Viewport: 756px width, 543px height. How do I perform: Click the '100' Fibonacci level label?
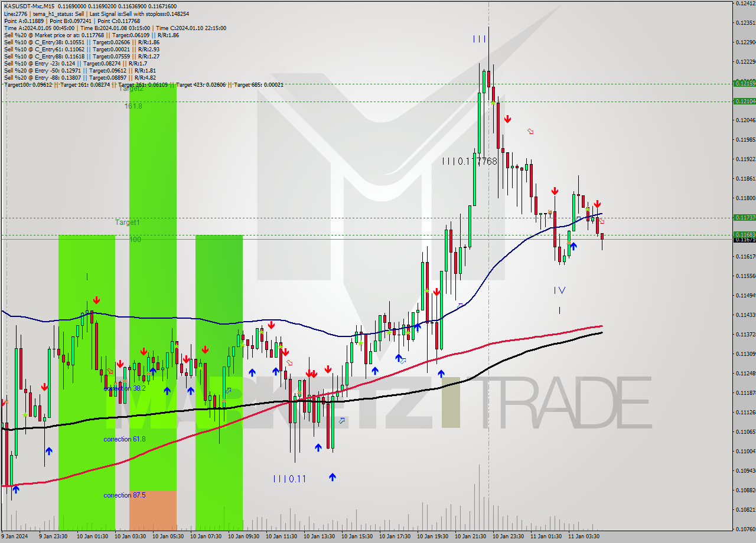click(x=135, y=240)
